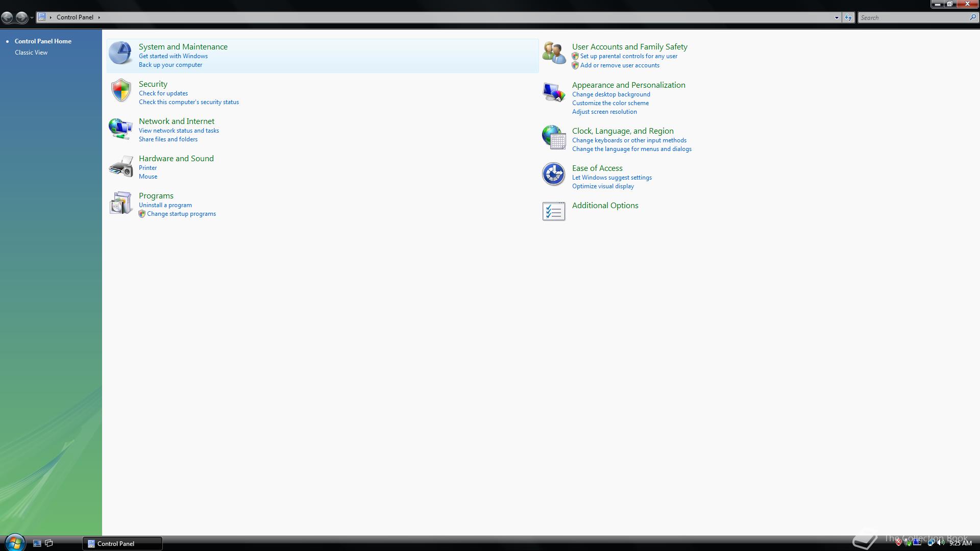Click the Security shield icon
Screen dimensions: 980x551
coord(120,90)
